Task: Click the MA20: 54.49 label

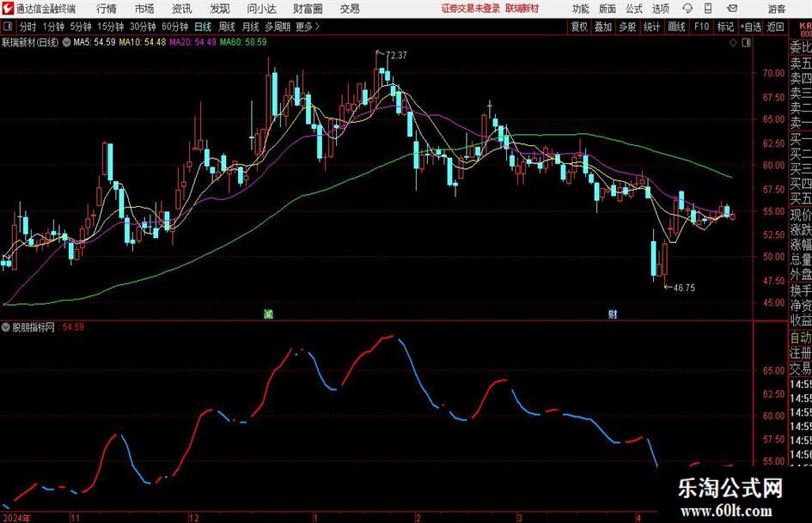Action: pos(192,42)
